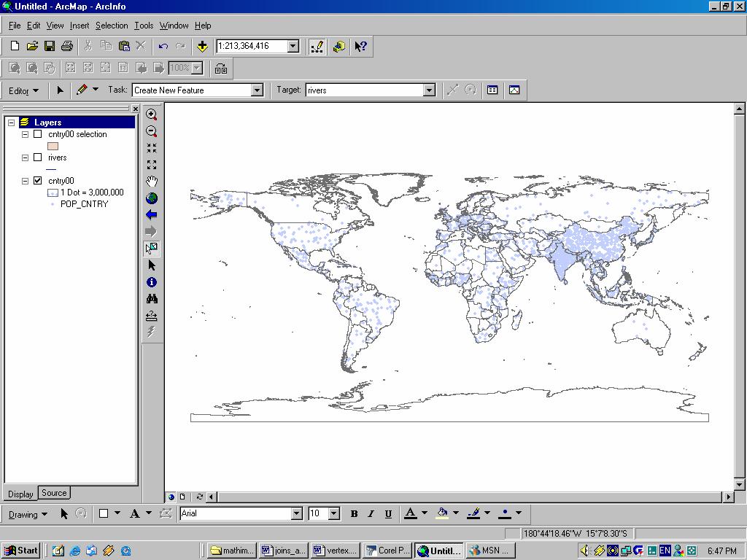The width and height of the screenshot is (747, 560).
Task: Select the Select Elements arrow tool
Action: (152, 265)
